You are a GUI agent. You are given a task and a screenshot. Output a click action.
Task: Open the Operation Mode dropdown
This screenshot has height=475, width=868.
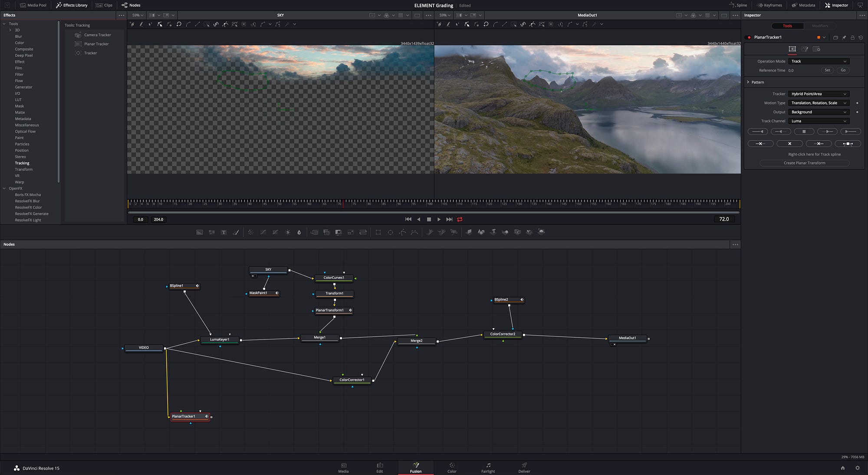[819, 61]
